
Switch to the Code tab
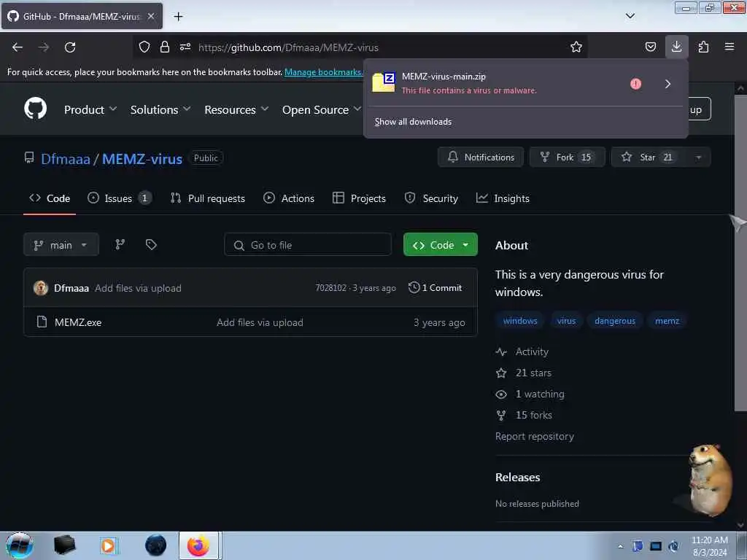pos(50,198)
